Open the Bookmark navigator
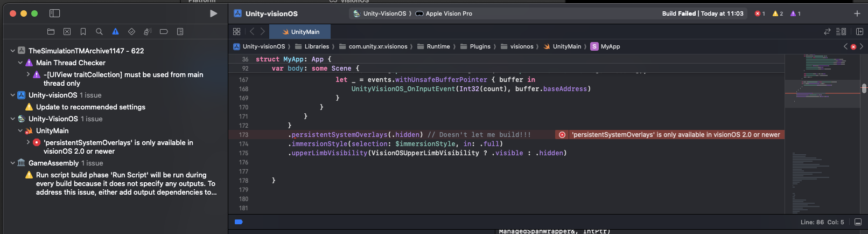This screenshot has width=868, height=234. [83, 32]
